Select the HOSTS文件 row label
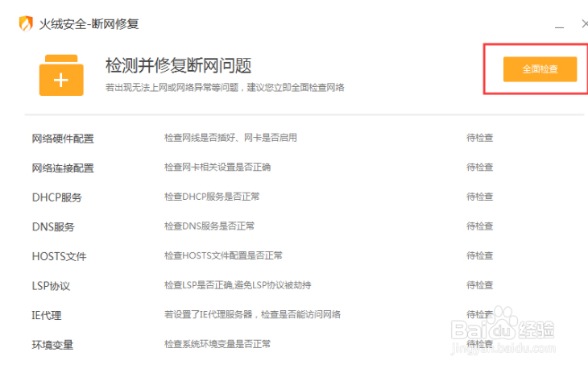 tap(60, 256)
